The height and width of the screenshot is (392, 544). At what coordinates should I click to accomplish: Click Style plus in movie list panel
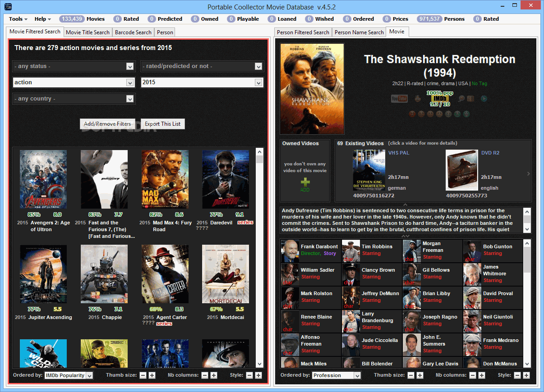tap(258, 375)
